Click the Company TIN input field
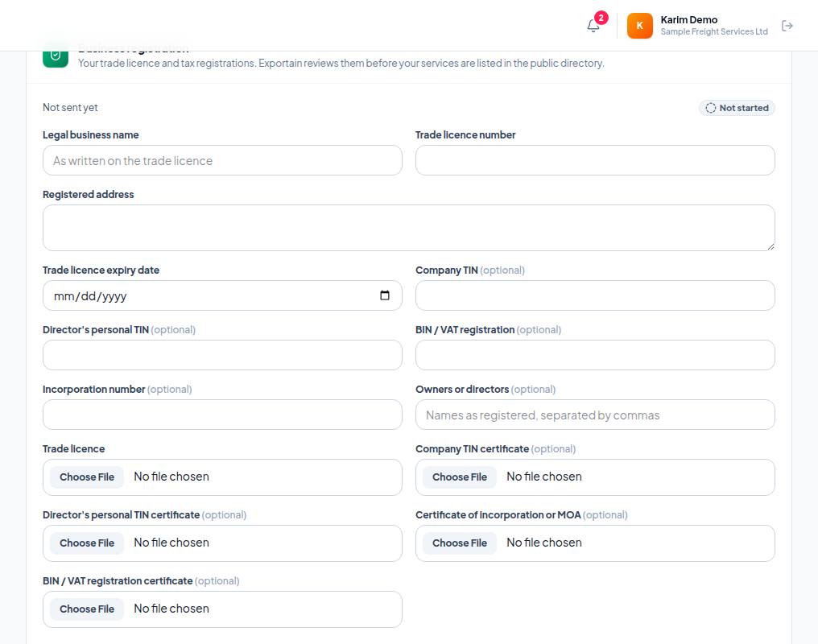The image size is (818, 644). [x=595, y=295]
